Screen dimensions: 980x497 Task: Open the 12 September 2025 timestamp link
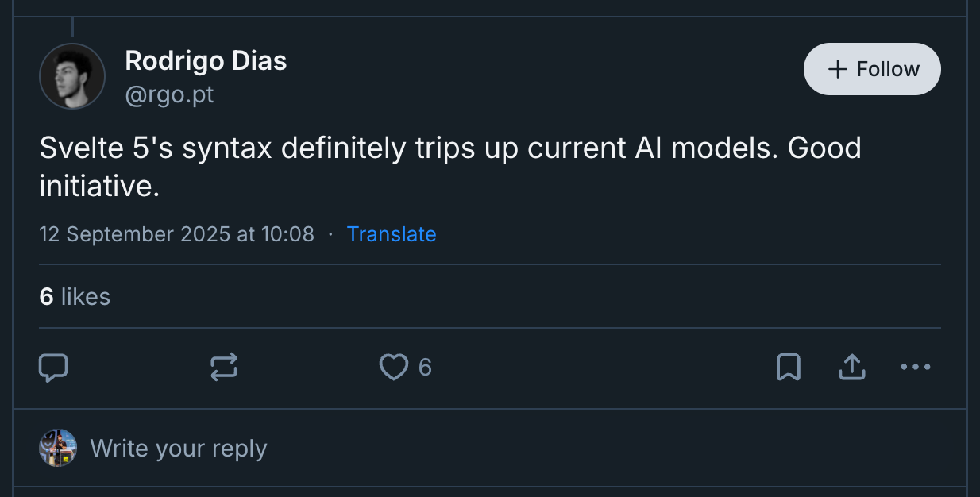click(176, 234)
